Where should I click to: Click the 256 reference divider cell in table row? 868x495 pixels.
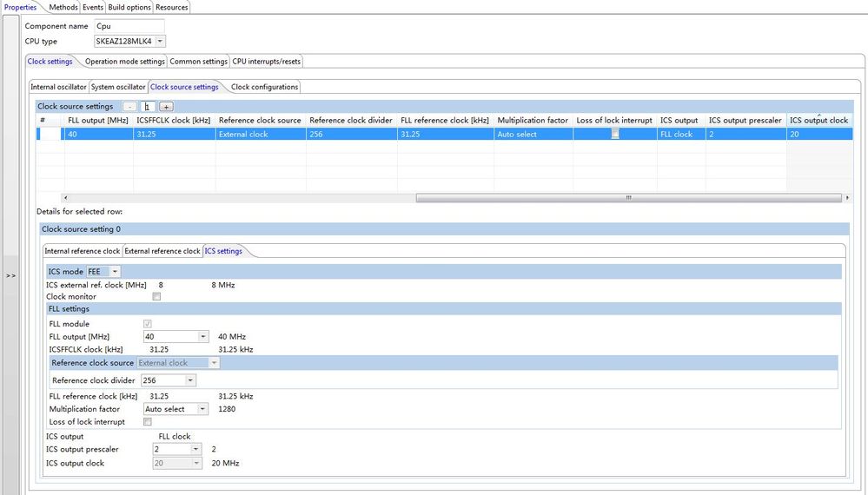pyautogui.click(x=351, y=134)
